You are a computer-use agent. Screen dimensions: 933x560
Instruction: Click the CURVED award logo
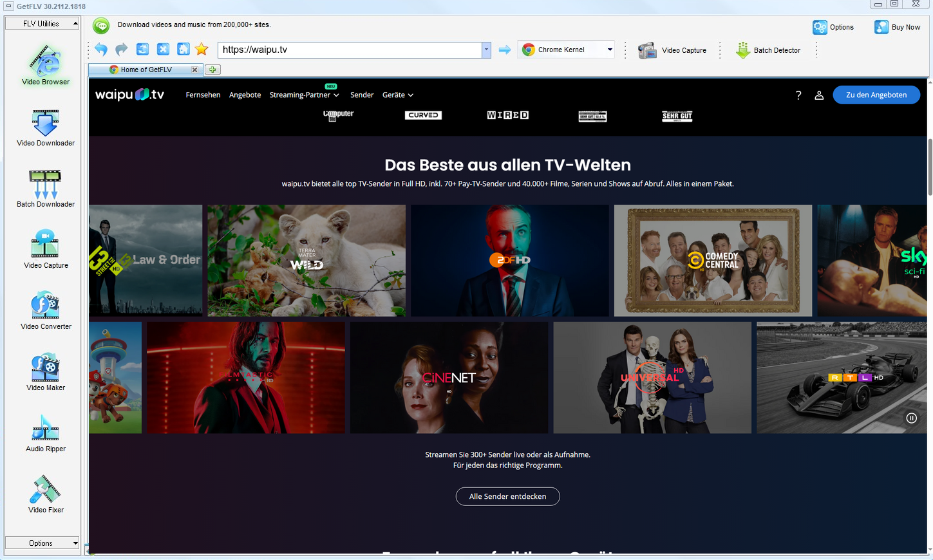point(423,115)
